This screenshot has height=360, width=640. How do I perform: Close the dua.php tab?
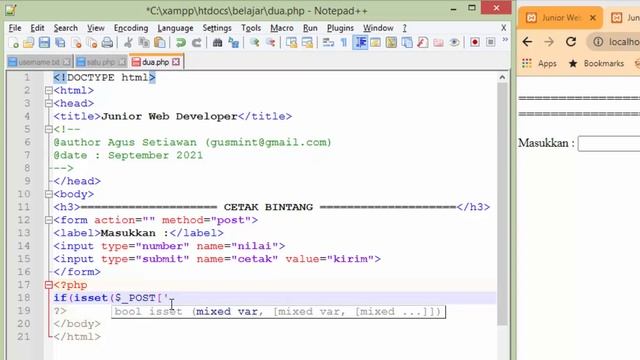pos(176,62)
